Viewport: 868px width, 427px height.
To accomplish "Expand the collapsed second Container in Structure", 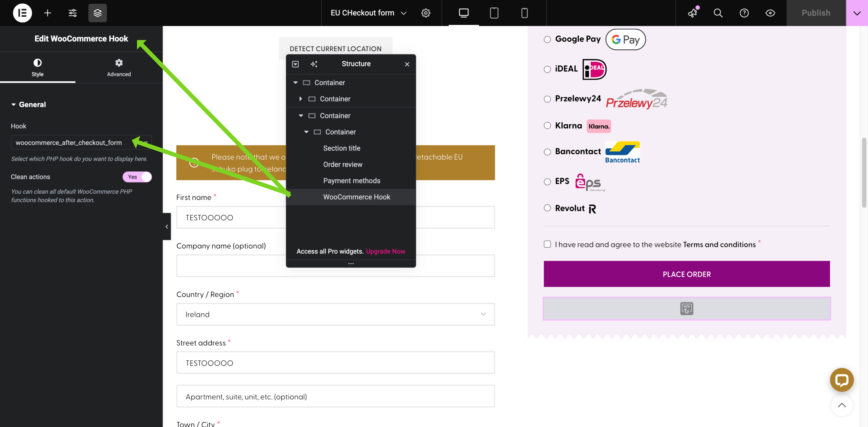I will pos(301,99).
